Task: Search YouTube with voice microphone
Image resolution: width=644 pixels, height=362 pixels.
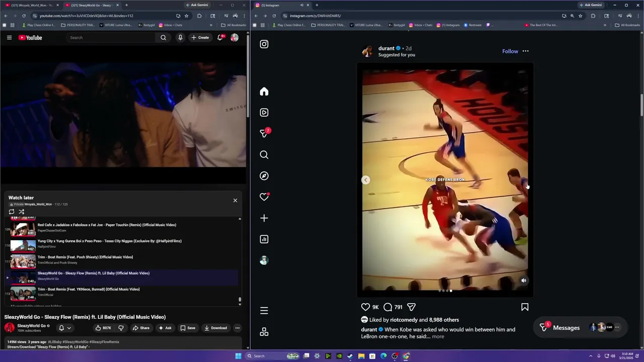Action: [x=180, y=38]
